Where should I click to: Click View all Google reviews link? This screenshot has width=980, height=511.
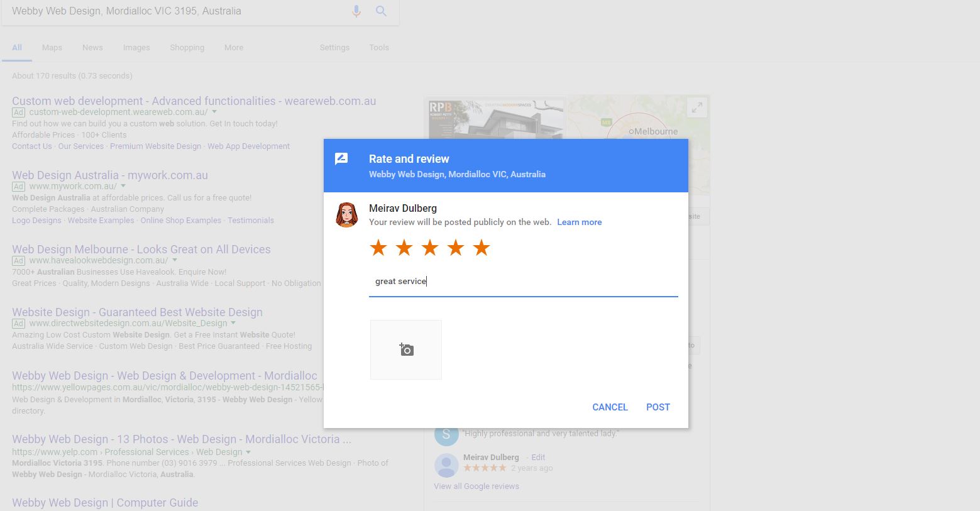(x=476, y=486)
